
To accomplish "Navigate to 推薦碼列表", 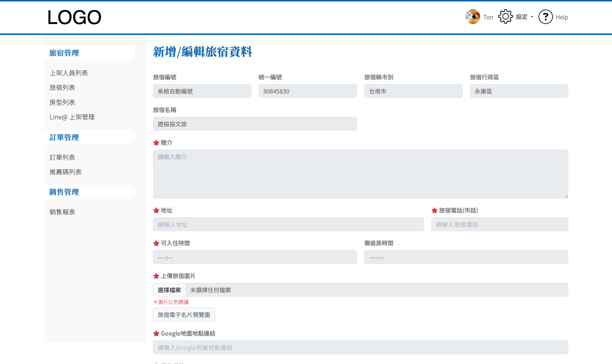I will coord(66,172).
